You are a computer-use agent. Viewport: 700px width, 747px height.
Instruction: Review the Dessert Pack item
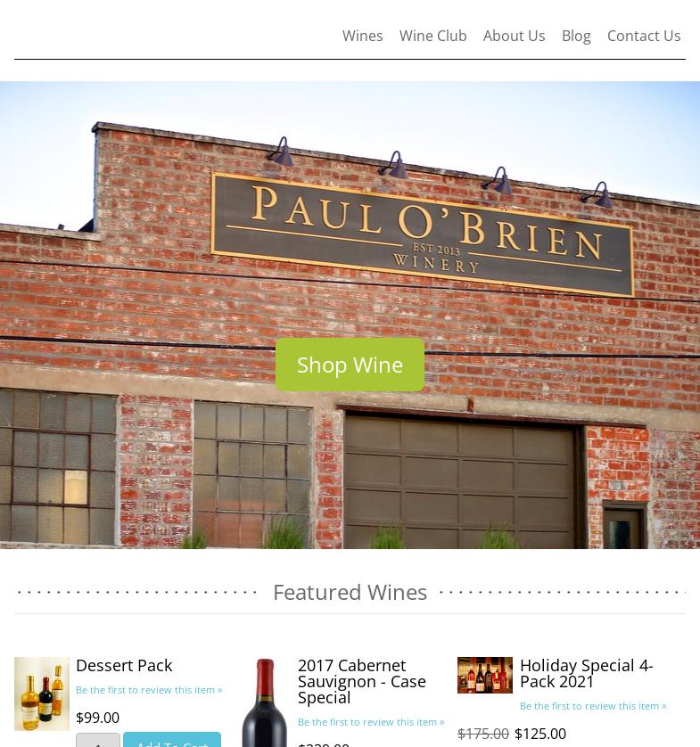point(149,690)
